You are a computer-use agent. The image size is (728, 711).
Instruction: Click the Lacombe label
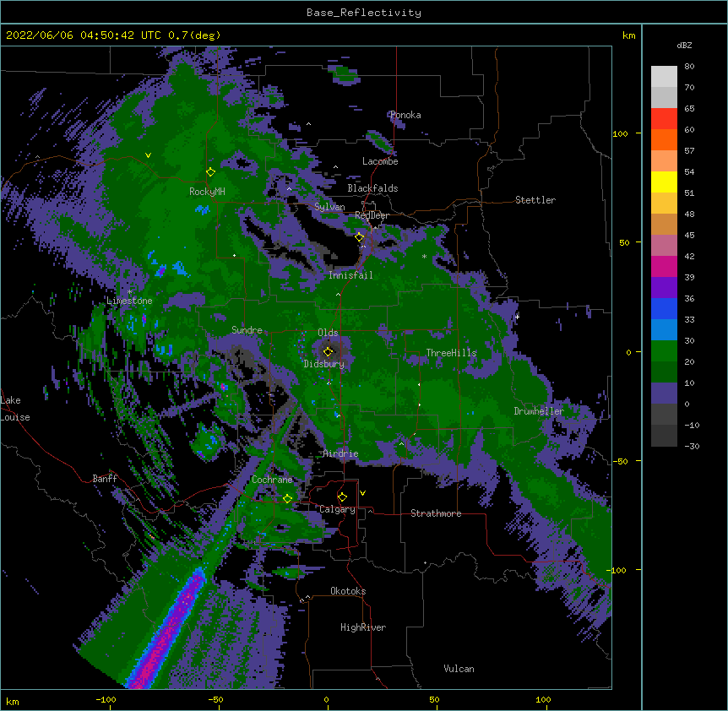380,161
